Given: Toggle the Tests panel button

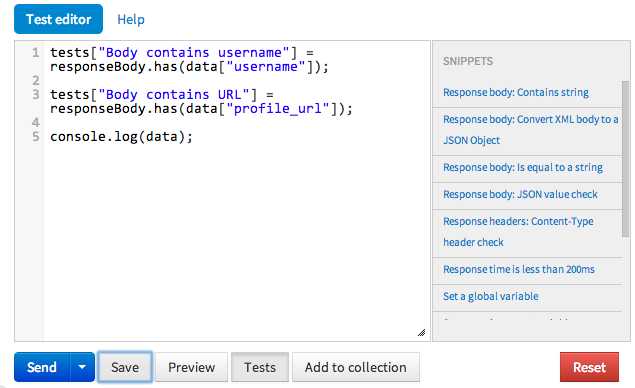Looking at the screenshot, I should (260, 367).
